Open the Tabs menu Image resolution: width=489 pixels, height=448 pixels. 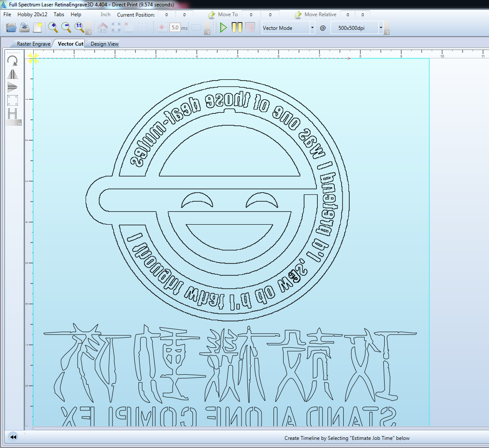click(59, 14)
